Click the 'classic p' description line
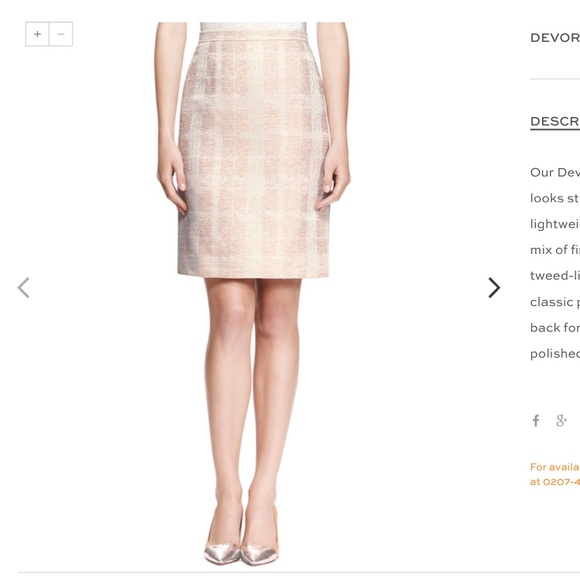 pyautogui.click(x=555, y=302)
